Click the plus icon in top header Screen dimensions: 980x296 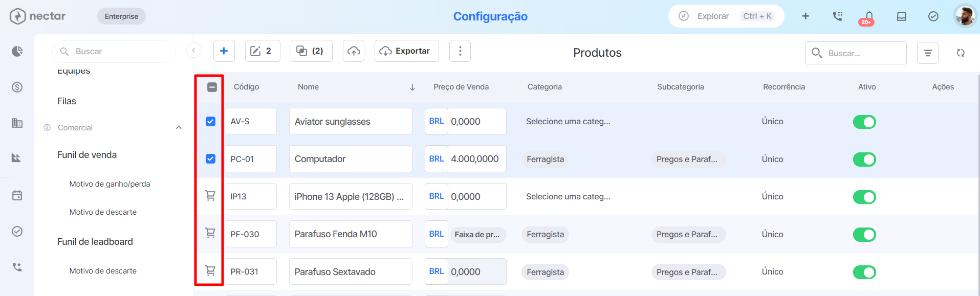(x=805, y=16)
